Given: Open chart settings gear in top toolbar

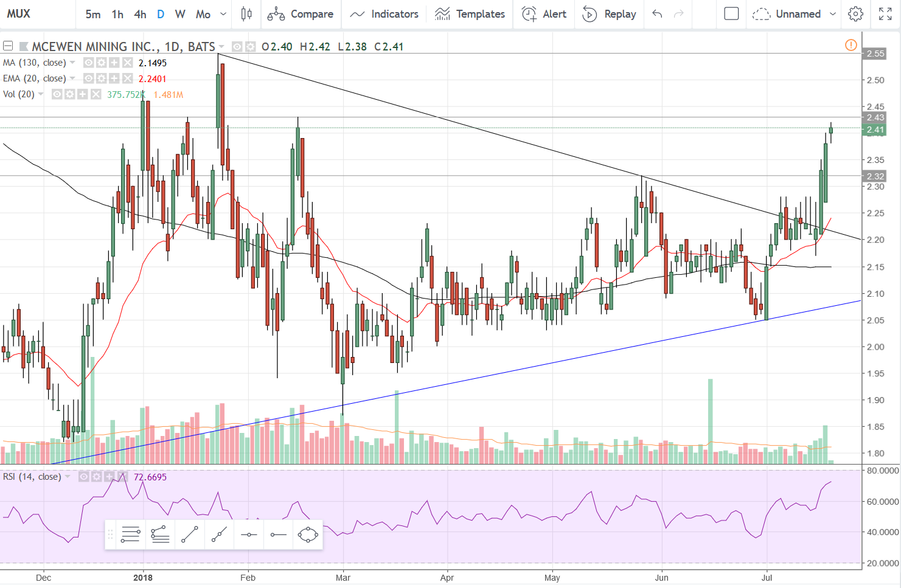Looking at the screenshot, I should [855, 14].
